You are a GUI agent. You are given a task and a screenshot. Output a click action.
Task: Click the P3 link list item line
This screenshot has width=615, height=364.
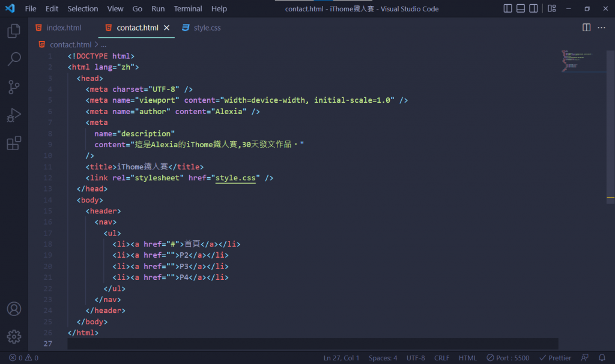coord(170,266)
